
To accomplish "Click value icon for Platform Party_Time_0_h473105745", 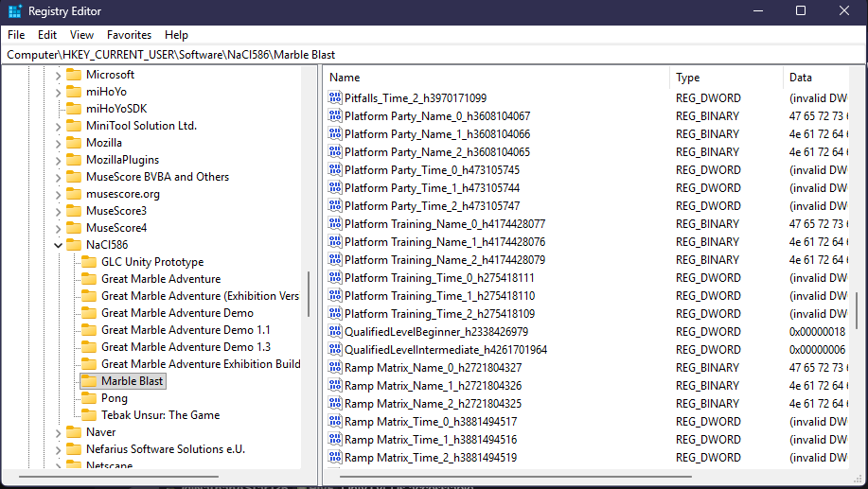I will coord(335,170).
